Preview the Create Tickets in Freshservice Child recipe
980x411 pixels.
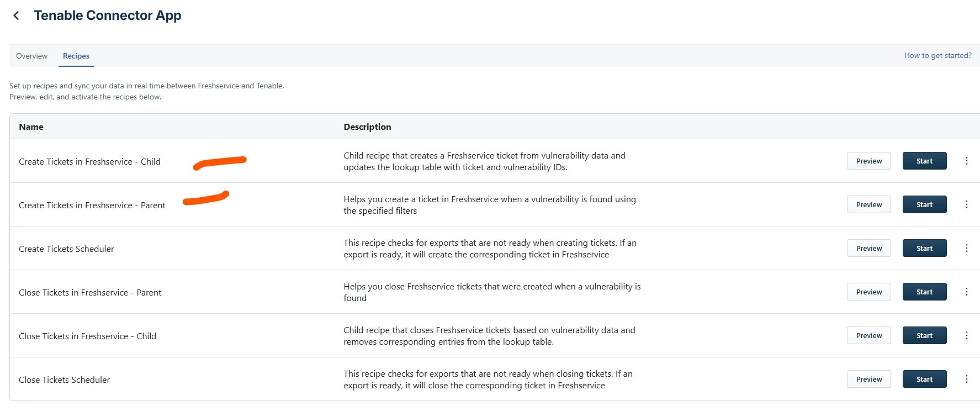click(x=869, y=161)
